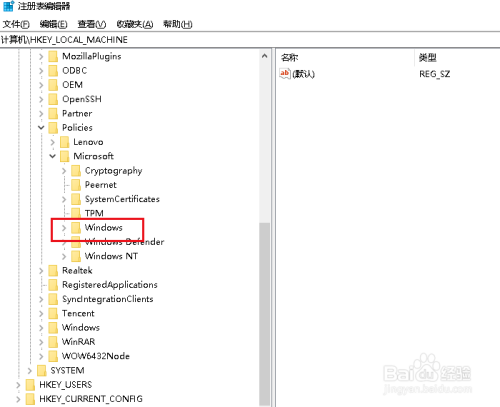The width and height of the screenshot is (500, 407).
Task: Collapse the Policies key
Action: [41, 128]
